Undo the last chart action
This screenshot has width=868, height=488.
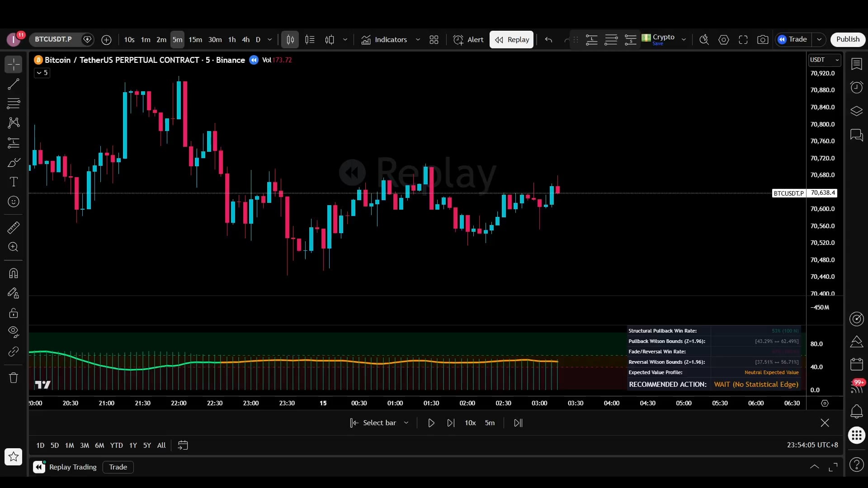(548, 40)
